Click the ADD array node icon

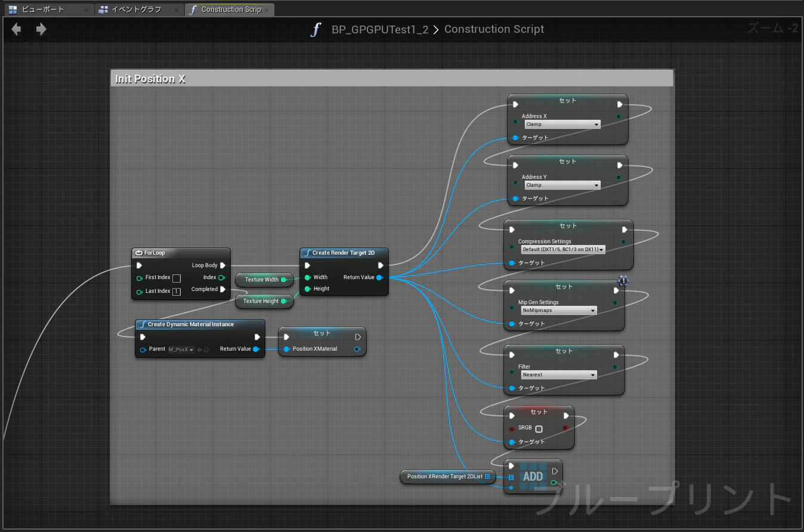pos(533,477)
